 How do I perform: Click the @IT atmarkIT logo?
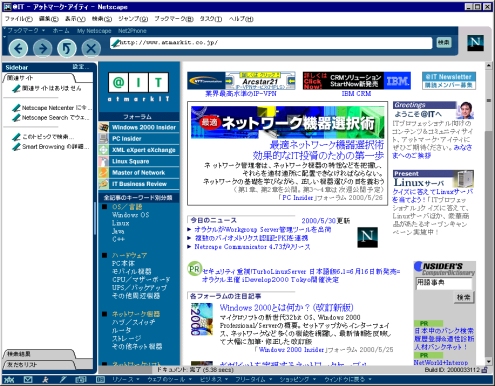tap(139, 87)
